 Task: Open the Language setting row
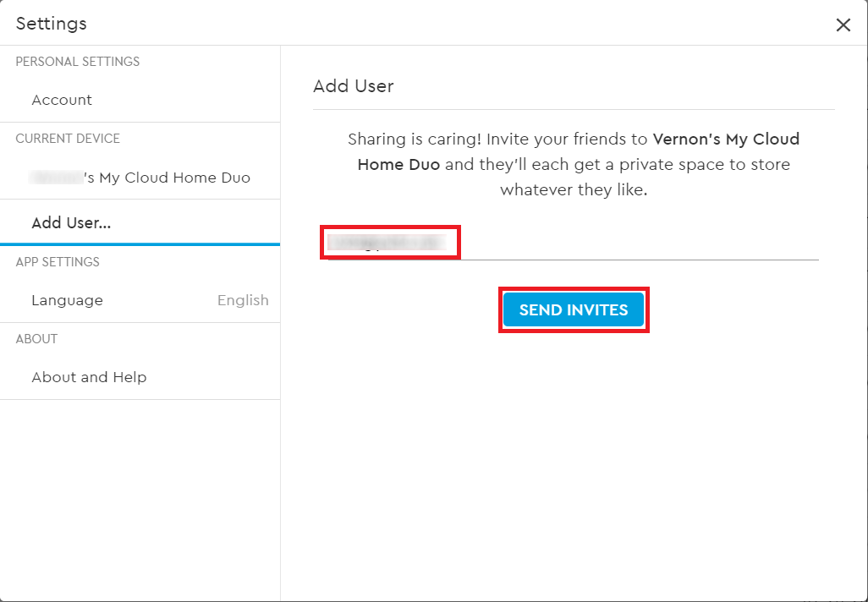click(x=140, y=300)
